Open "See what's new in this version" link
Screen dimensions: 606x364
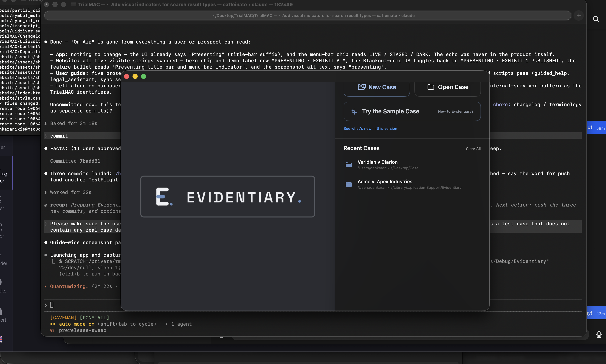[370, 129]
